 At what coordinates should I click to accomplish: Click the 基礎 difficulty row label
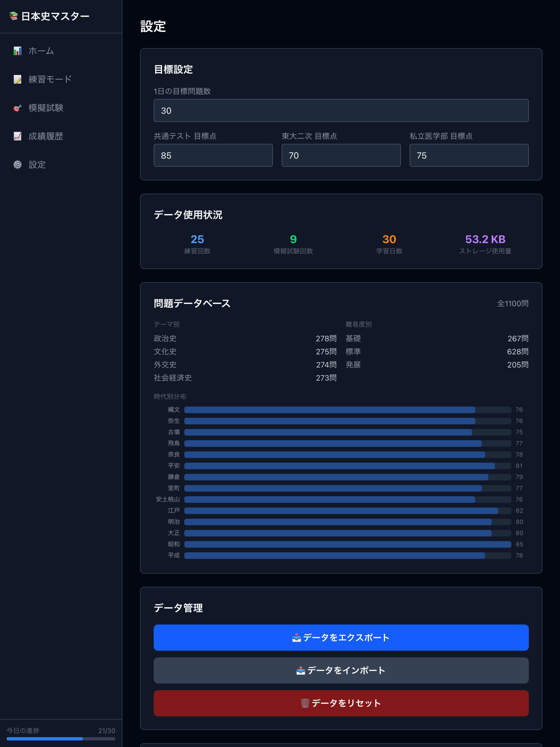pos(353,339)
